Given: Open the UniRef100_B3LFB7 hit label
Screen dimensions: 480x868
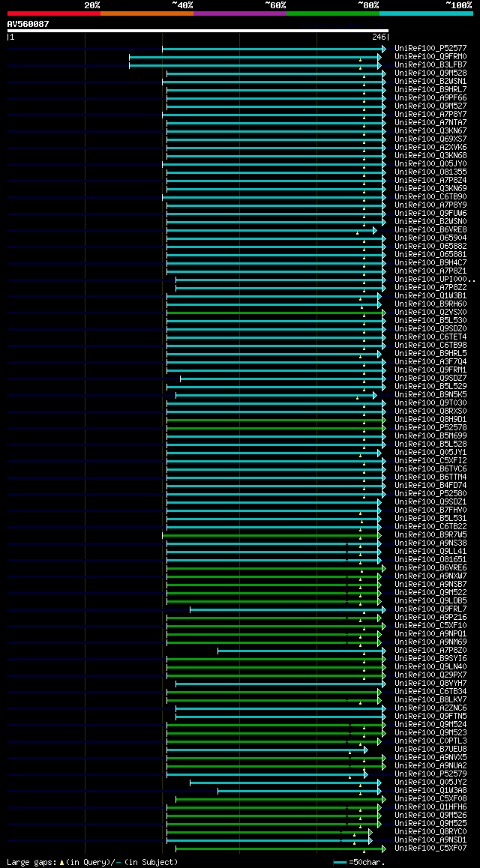Looking at the screenshot, I should [x=430, y=64].
